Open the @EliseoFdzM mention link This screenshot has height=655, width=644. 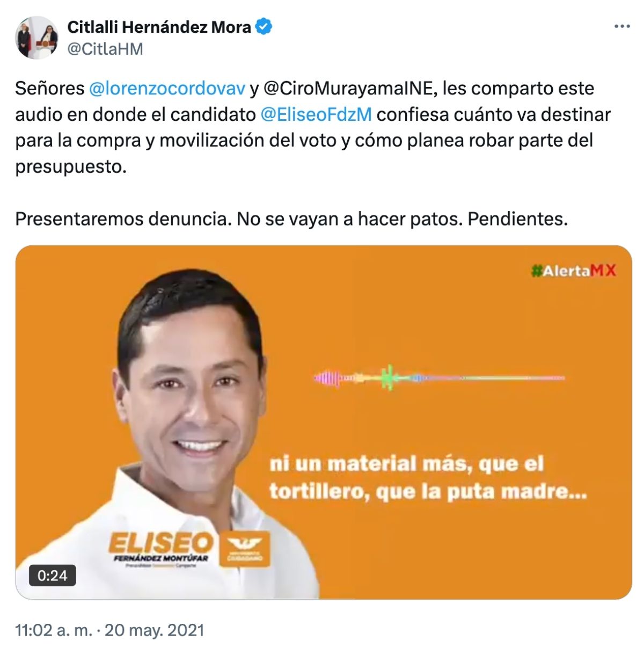click(x=316, y=114)
